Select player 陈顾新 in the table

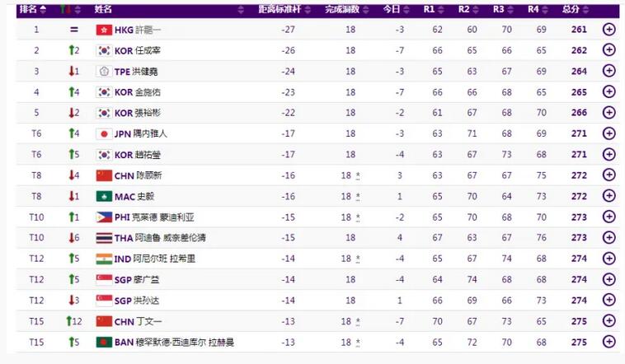click(150, 175)
